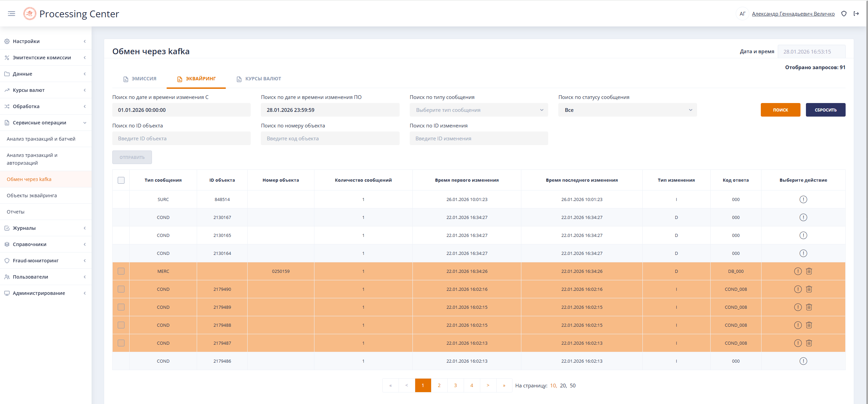The height and width of the screenshot is (404, 868).
Task: Go to page 3 in pagination
Action: (x=455, y=385)
